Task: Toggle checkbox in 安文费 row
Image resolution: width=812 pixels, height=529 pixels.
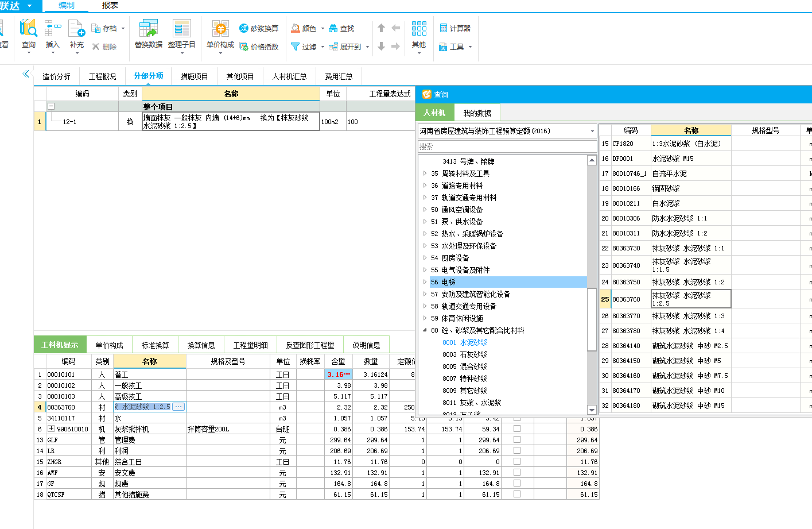Action: pos(517,472)
